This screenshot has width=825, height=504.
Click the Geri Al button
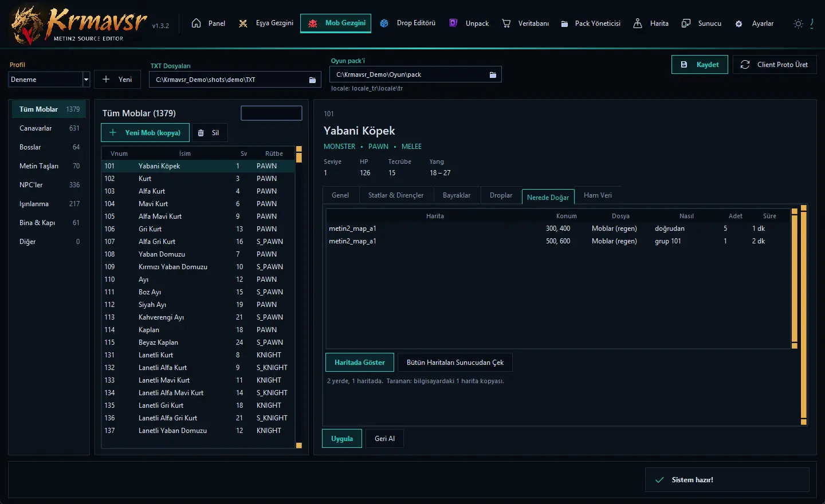(385, 439)
